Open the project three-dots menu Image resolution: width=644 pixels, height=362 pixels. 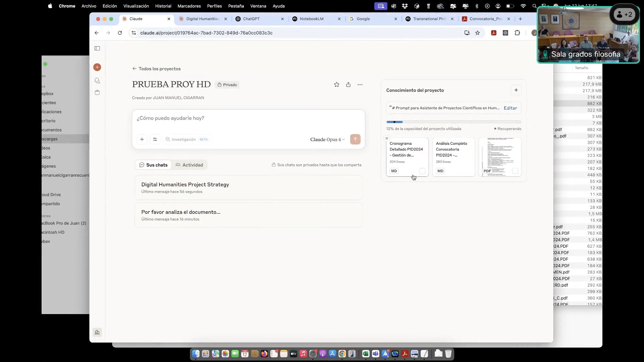tap(360, 85)
